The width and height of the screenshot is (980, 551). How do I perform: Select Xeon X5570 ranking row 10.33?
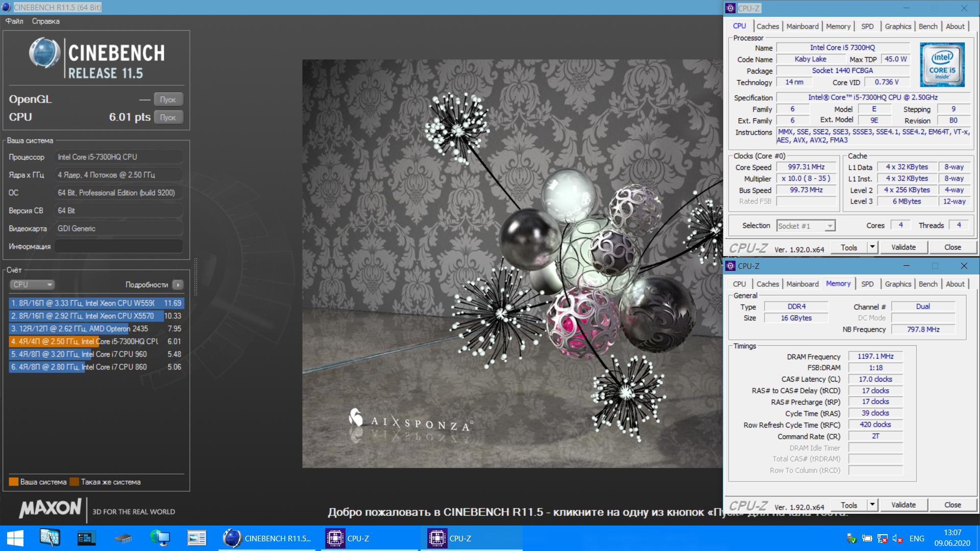(x=96, y=316)
